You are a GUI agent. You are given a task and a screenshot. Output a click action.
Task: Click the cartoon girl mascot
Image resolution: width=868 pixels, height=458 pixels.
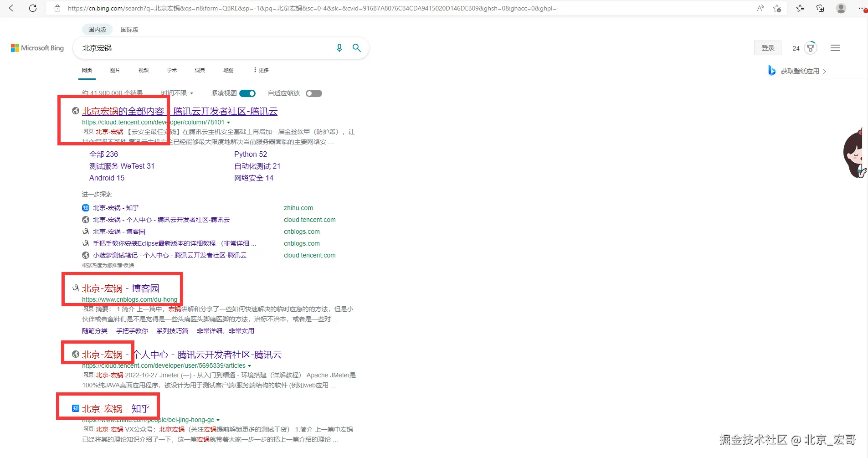pyautogui.click(x=855, y=153)
